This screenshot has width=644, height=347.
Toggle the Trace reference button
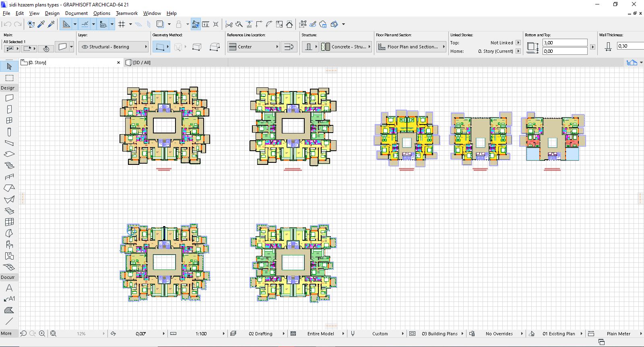click(160, 24)
